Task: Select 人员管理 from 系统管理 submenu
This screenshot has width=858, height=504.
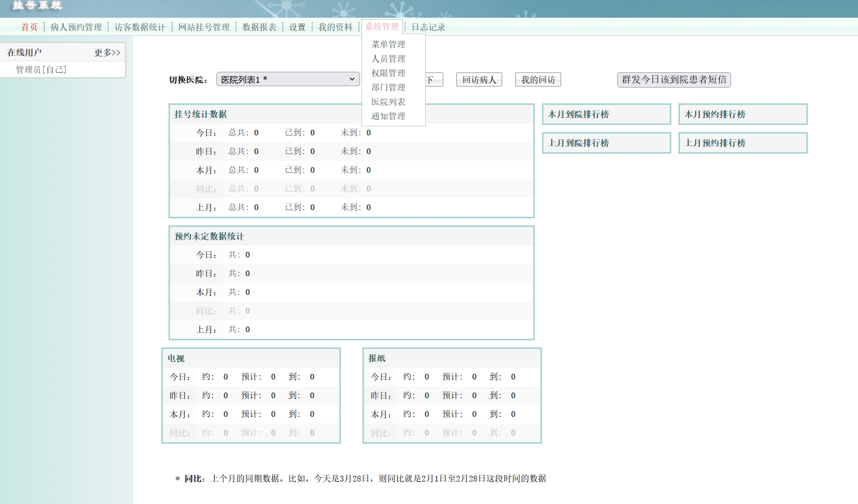Action: click(388, 59)
